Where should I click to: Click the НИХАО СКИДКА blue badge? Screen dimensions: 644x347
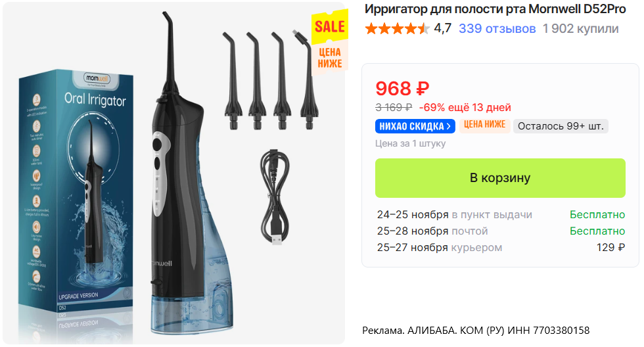click(415, 126)
